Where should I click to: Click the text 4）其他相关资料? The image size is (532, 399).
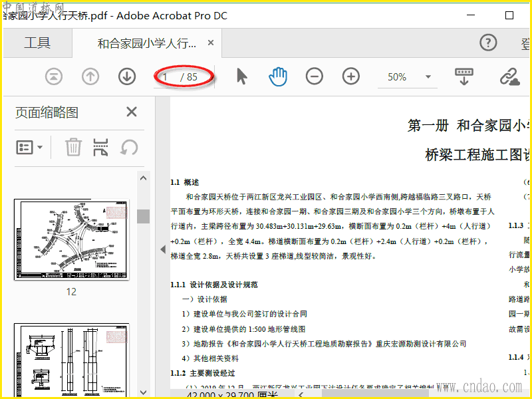point(210,358)
